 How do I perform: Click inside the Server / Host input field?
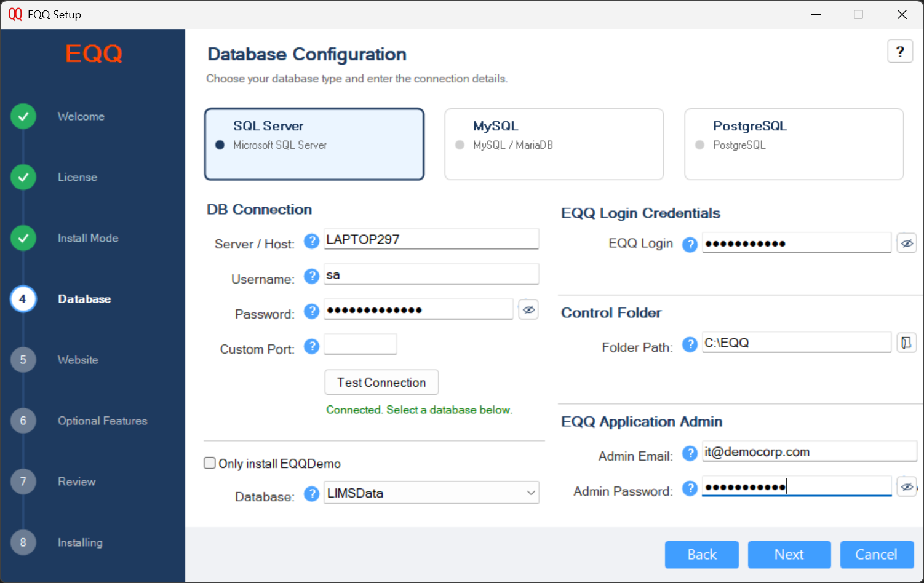coord(431,239)
